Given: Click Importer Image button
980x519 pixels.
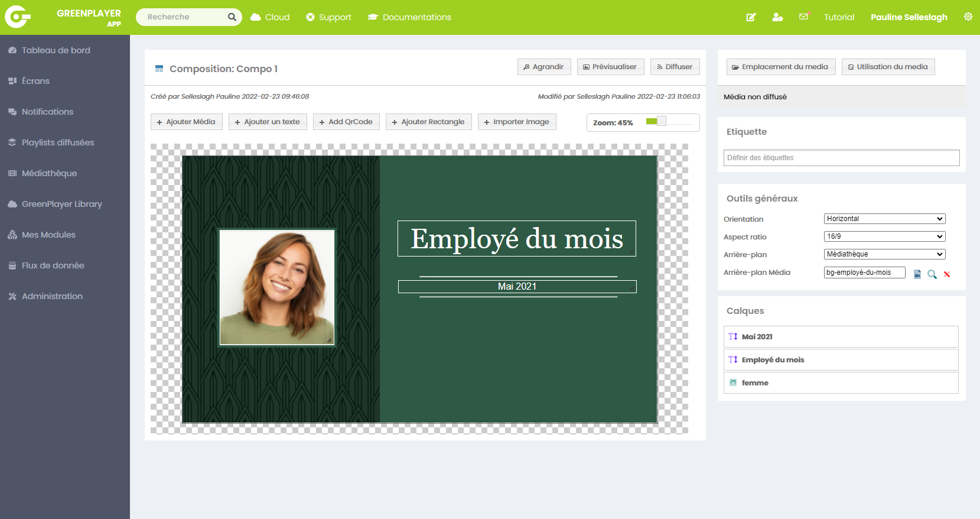Looking at the screenshot, I should click(517, 122).
